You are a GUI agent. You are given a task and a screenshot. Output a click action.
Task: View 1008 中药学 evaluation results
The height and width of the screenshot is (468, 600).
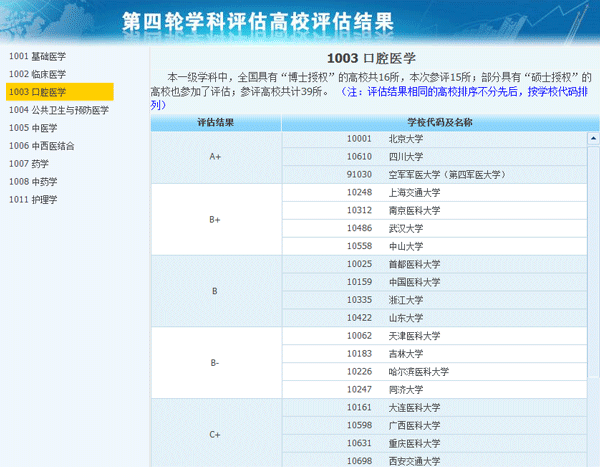33,181
